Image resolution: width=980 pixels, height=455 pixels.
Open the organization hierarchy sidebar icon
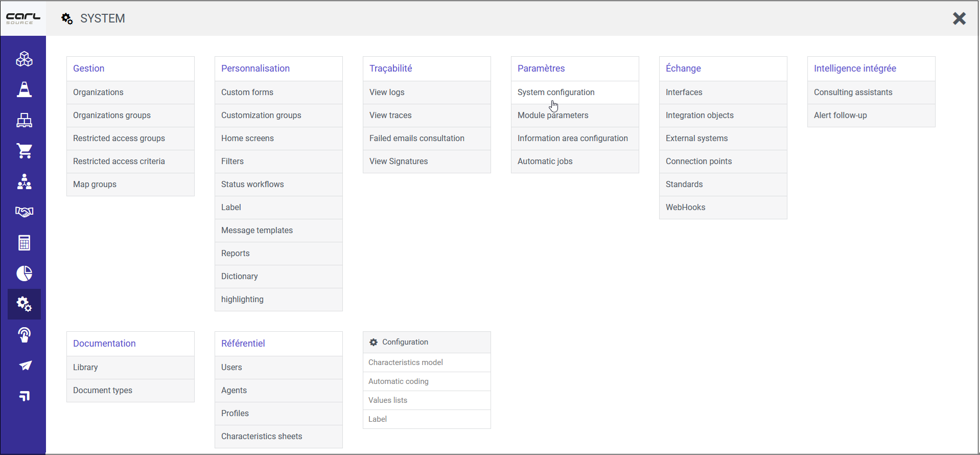coord(24,181)
